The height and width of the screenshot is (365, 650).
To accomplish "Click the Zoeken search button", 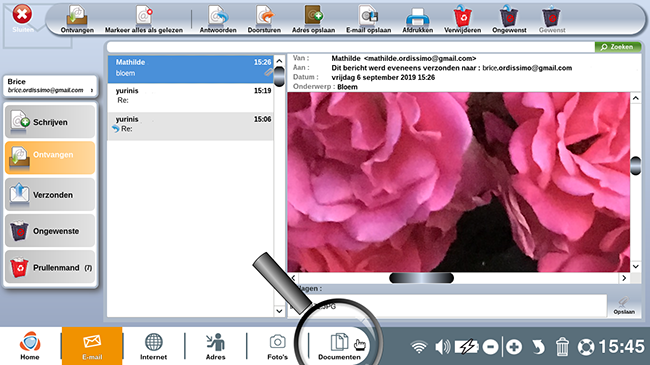I will click(x=618, y=47).
